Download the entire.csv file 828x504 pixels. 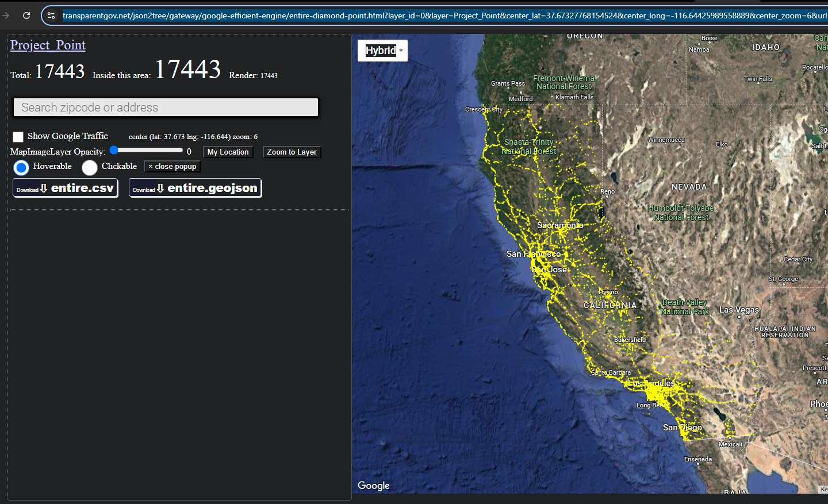tap(66, 188)
